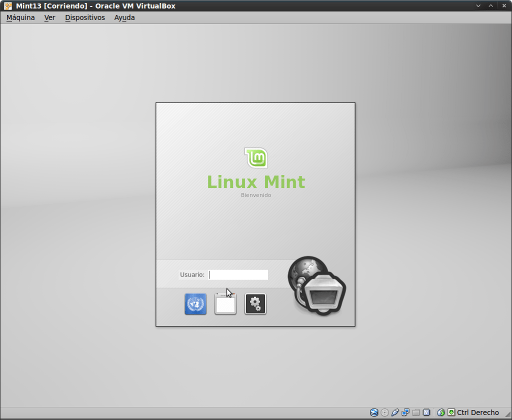Open the power options gear menu

255,304
